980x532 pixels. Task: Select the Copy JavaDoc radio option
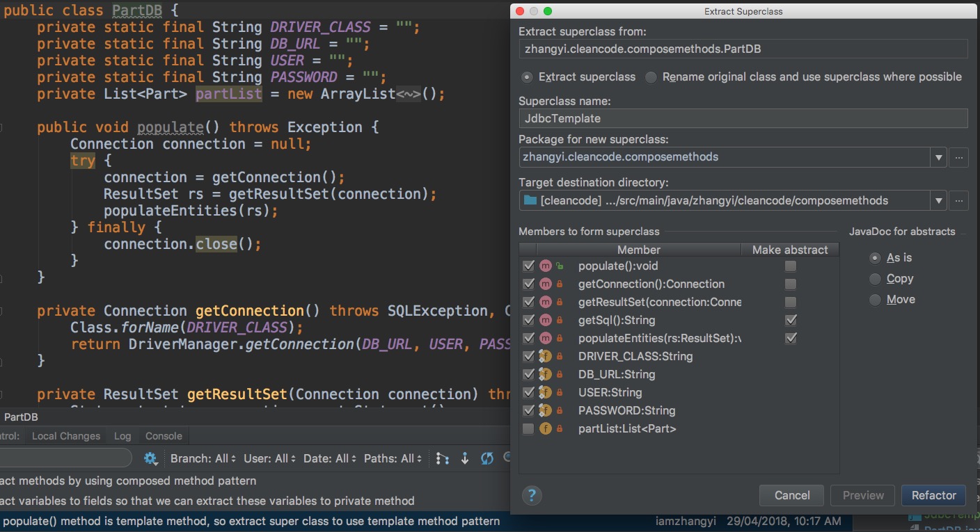coord(876,279)
